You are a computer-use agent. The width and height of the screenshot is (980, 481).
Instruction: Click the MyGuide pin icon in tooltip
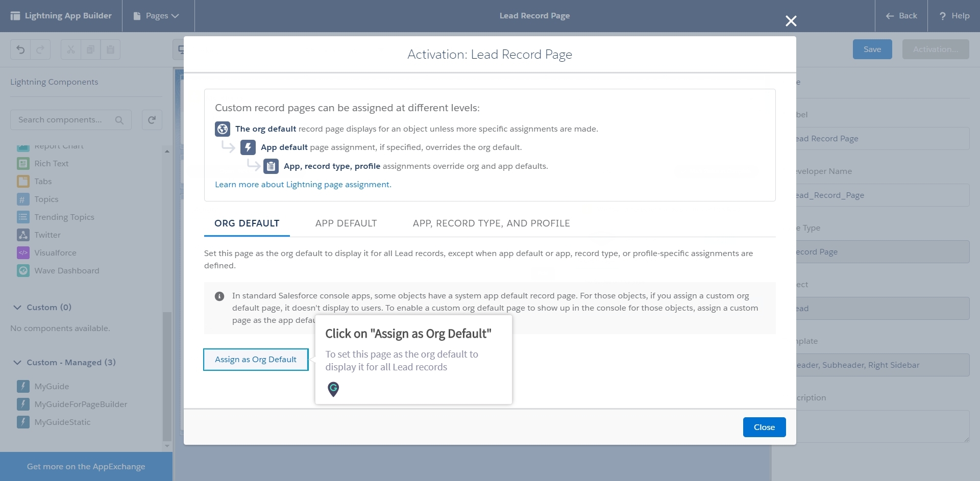click(333, 389)
